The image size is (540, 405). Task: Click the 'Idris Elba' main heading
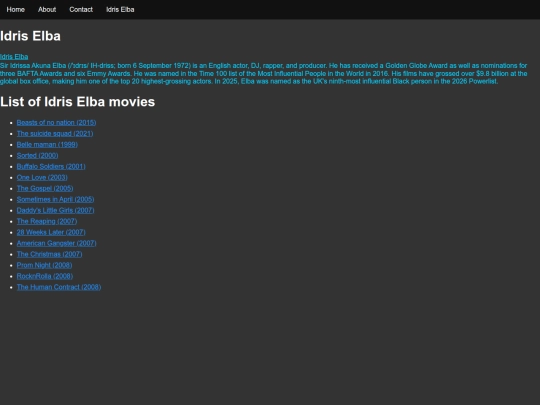pos(30,36)
